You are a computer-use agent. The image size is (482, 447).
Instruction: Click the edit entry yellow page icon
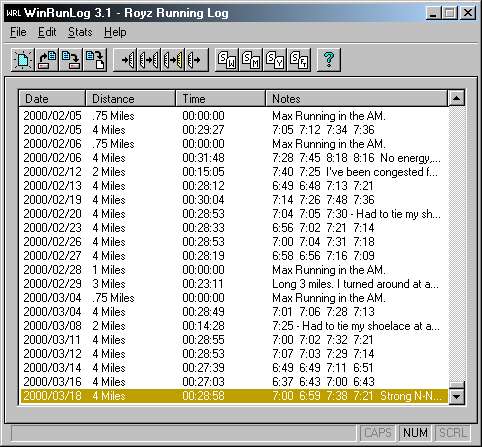[x=173, y=60]
